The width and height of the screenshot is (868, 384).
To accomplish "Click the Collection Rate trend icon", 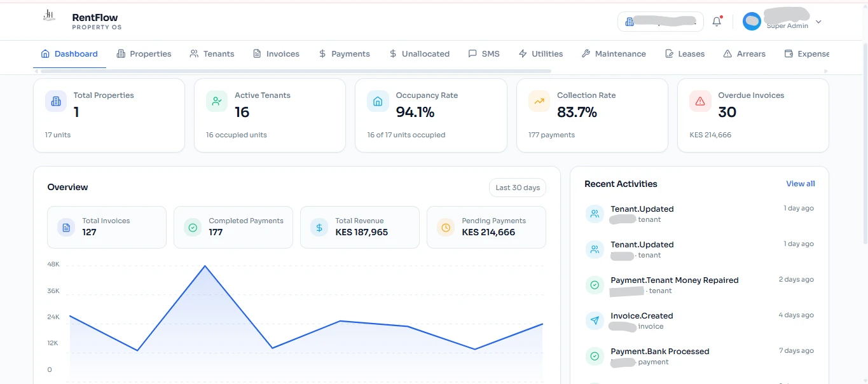I will click(x=539, y=101).
